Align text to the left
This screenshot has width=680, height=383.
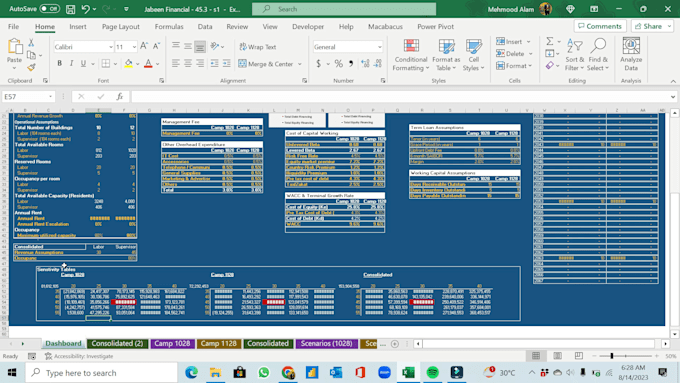point(176,64)
